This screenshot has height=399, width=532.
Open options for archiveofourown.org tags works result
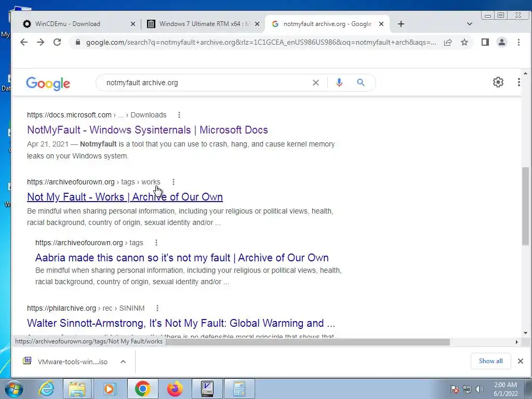point(174,182)
